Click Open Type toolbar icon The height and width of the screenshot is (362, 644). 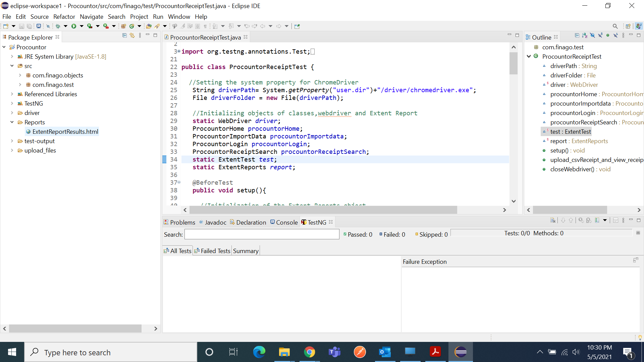pos(149,26)
